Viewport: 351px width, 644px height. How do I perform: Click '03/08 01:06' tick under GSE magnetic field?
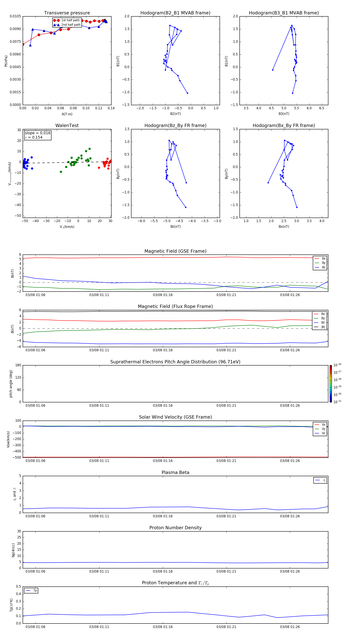click(35, 295)
